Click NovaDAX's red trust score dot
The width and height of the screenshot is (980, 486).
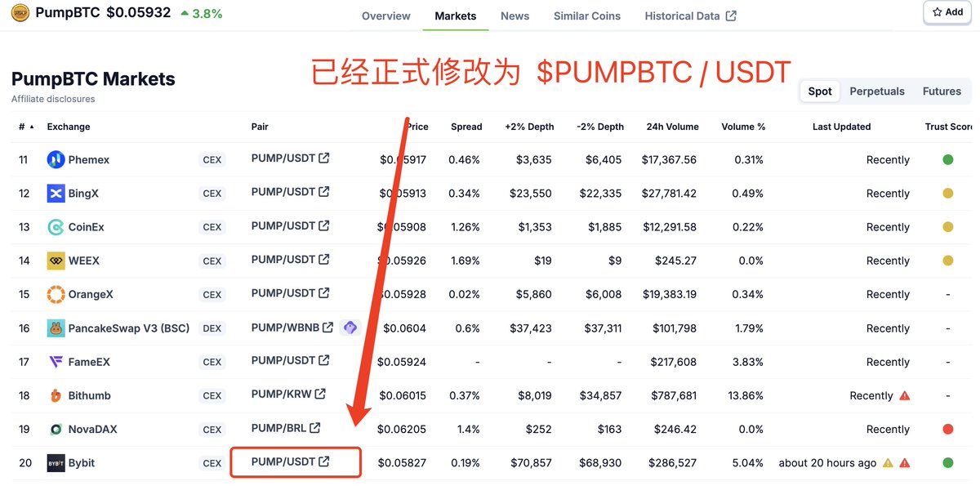[x=948, y=429]
